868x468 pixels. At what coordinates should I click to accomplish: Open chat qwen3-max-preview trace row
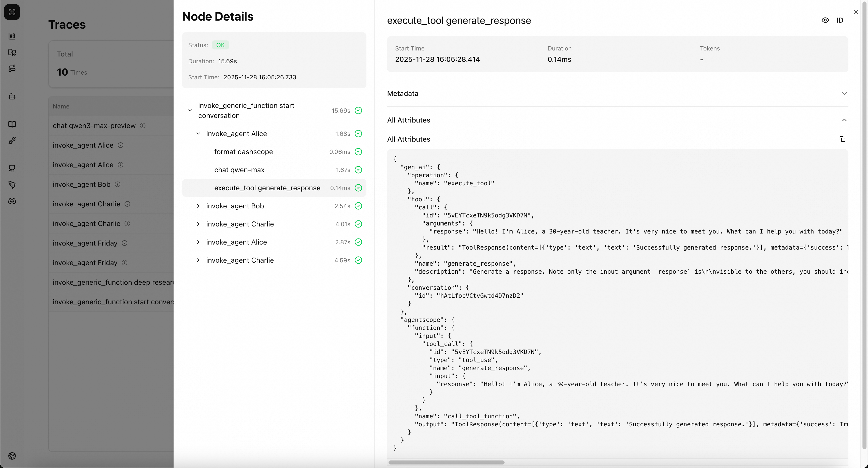point(94,126)
